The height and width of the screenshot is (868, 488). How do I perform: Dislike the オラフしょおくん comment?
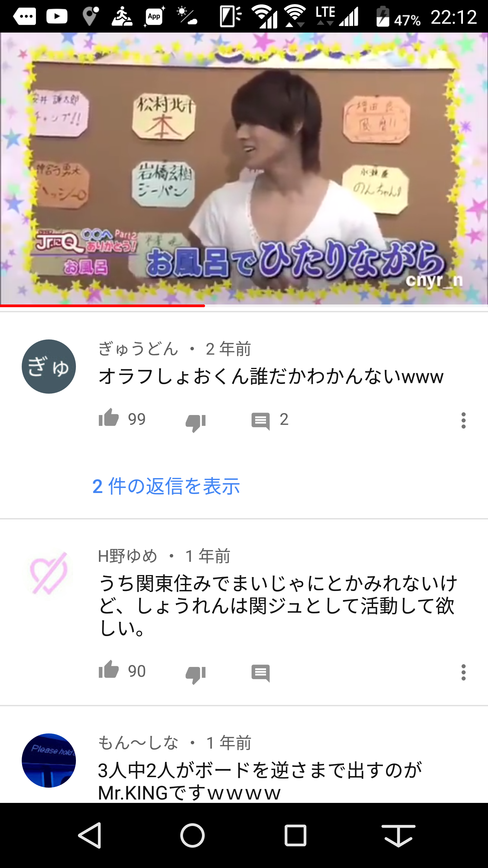tap(196, 422)
